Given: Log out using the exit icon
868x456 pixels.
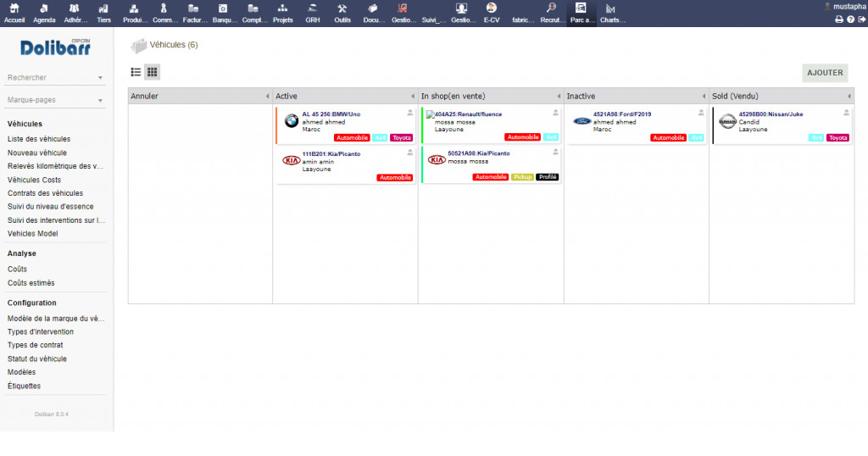Looking at the screenshot, I should point(862,19).
